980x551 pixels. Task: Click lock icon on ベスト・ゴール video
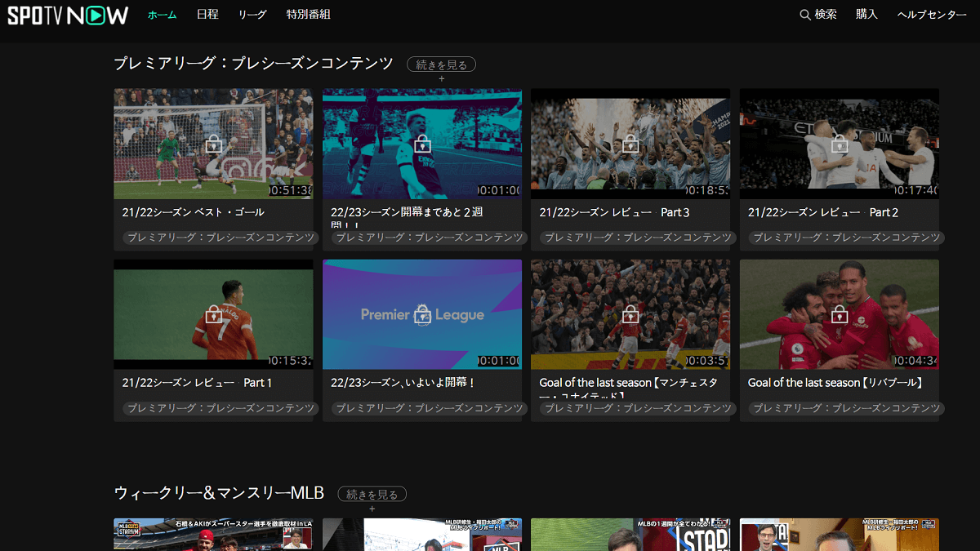214,144
